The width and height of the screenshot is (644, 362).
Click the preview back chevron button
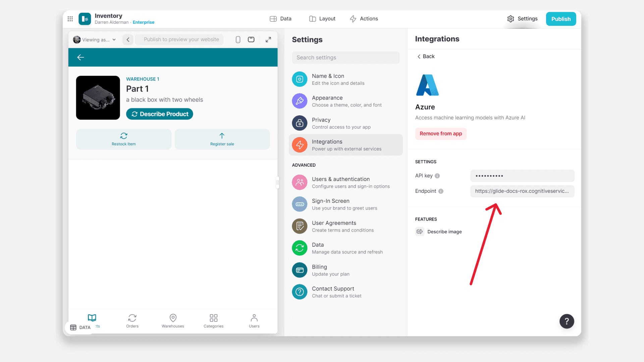[x=128, y=40]
